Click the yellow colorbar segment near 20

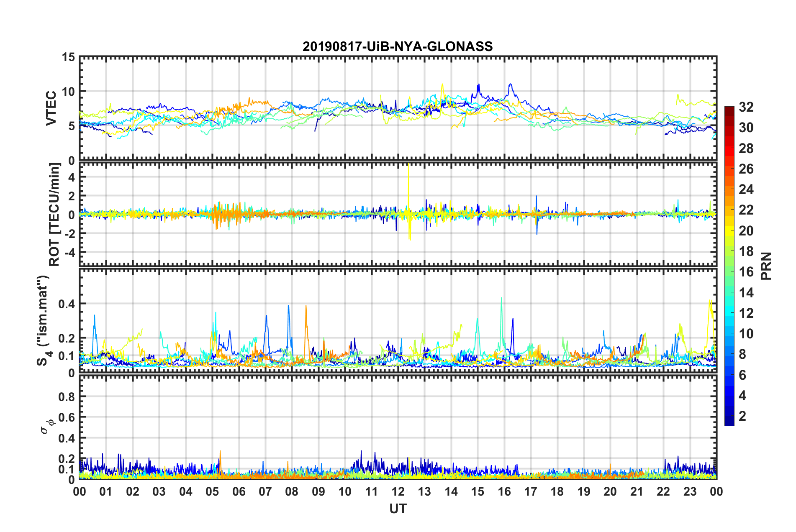click(x=729, y=231)
